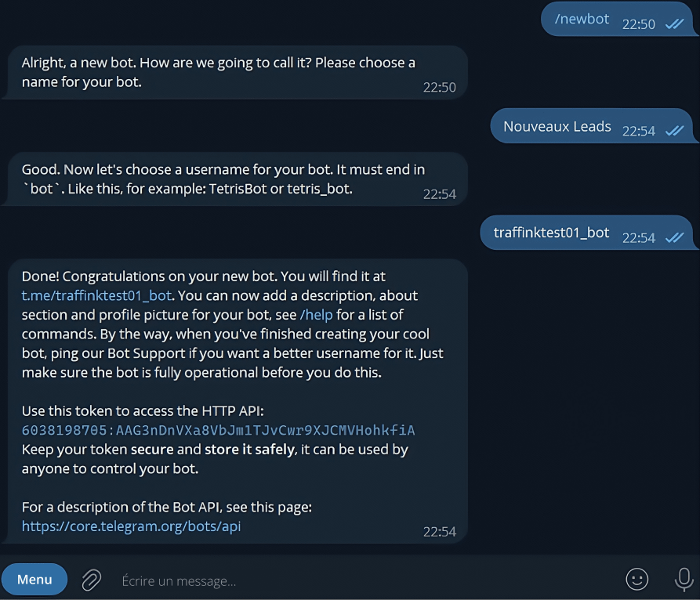The height and width of the screenshot is (600, 700).
Task: Start voice recording with microphone icon
Action: pyautogui.click(x=683, y=580)
